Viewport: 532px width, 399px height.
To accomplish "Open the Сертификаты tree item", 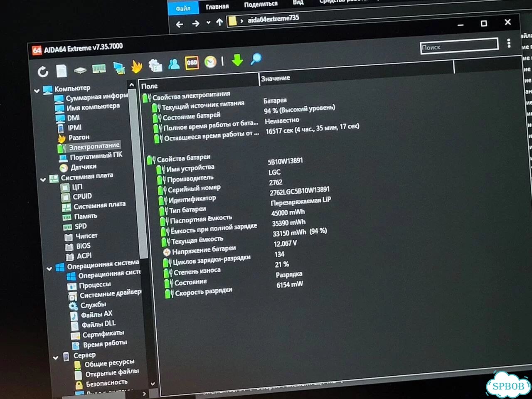I will pyautogui.click(x=98, y=335).
